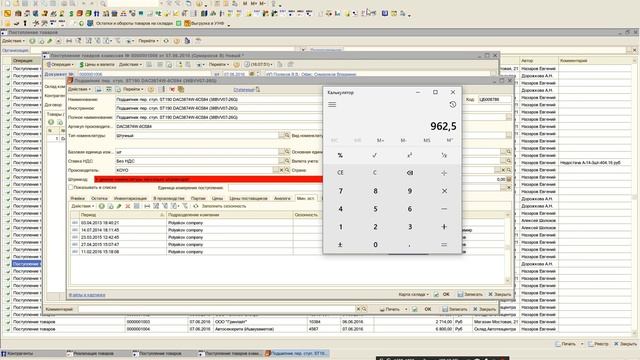The height and width of the screenshot is (360, 640).
Task: Switch to the 'Остатки' tab
Action: [x=99, y=198]
